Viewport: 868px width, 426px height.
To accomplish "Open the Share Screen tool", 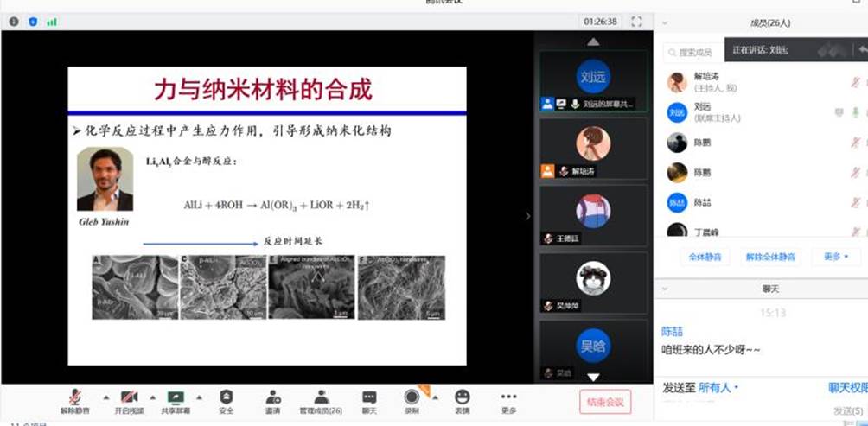I will 176,397.
